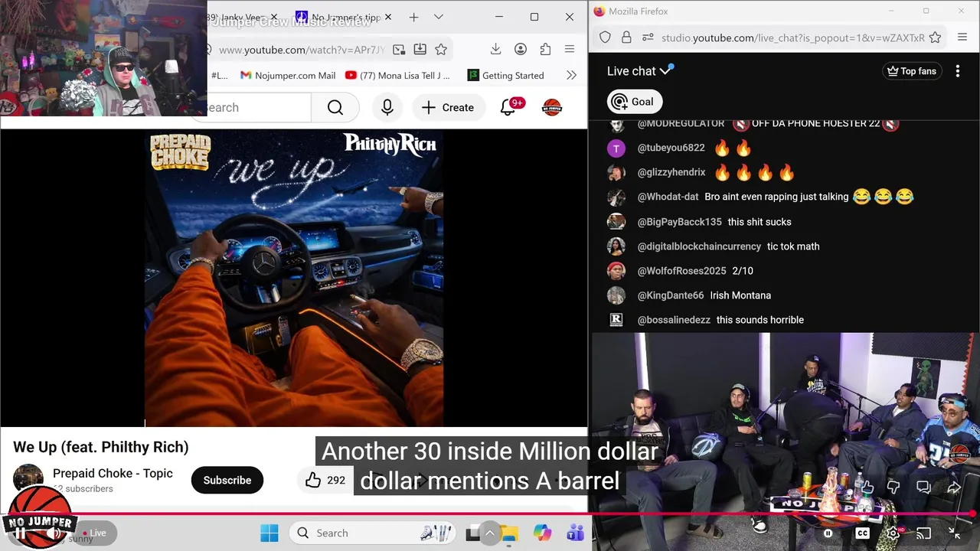Bookmark this page with the star icon

(441, 50)
